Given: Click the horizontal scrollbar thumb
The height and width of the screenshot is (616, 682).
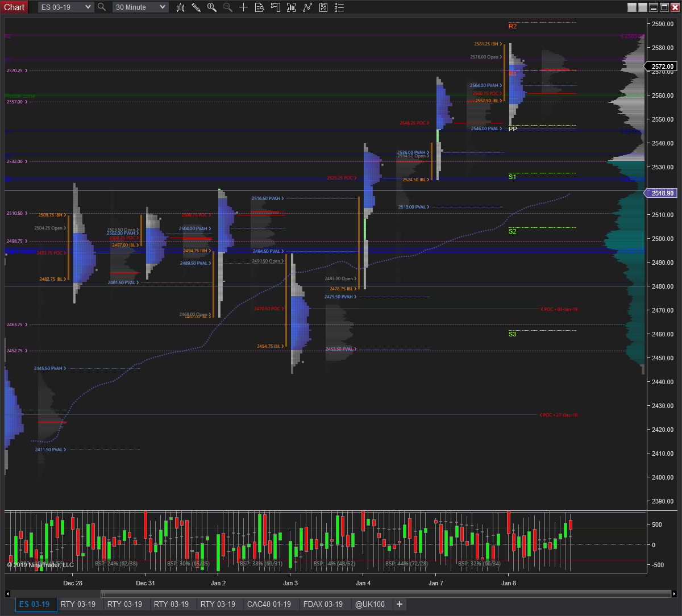Looking at the screenshot, I should coord(385,594).
